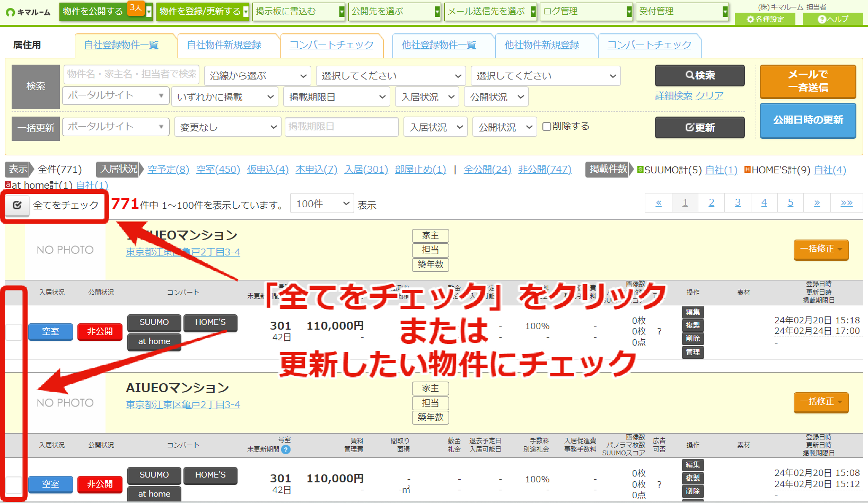This screenshot has height=503, width=868.
Task: Click 編集 for second room 301
Action: [692, 465]
